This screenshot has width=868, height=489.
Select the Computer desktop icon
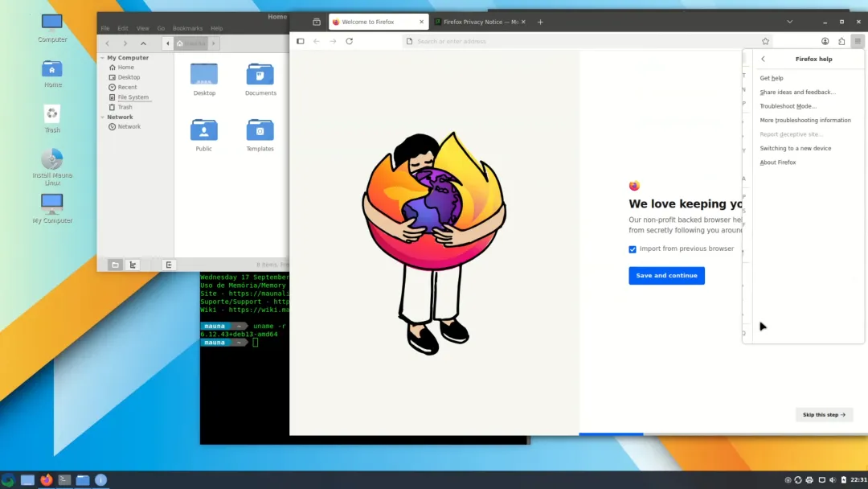tap(52, 27)
